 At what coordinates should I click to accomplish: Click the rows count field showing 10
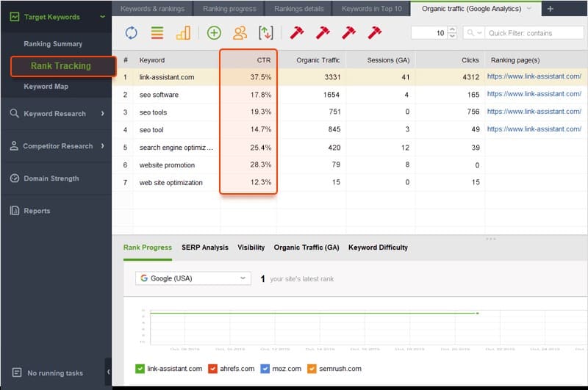click(x=429, y=33)
